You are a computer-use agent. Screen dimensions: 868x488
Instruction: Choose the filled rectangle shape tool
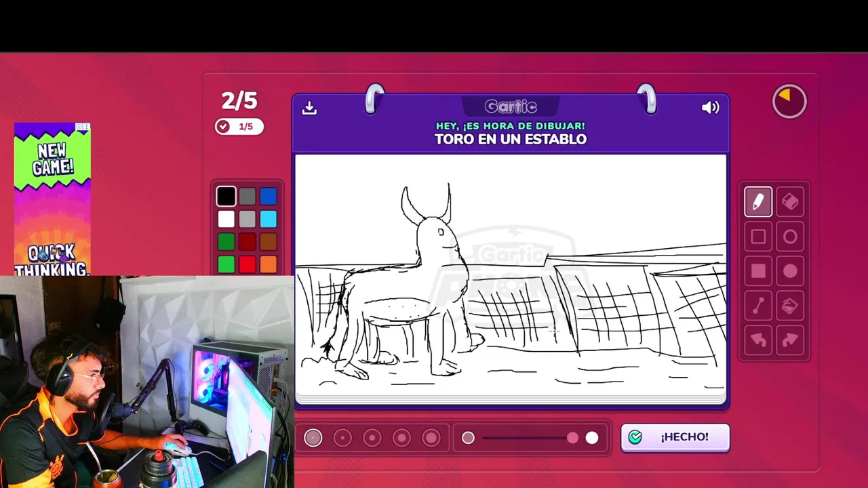(x=758, y=271)
